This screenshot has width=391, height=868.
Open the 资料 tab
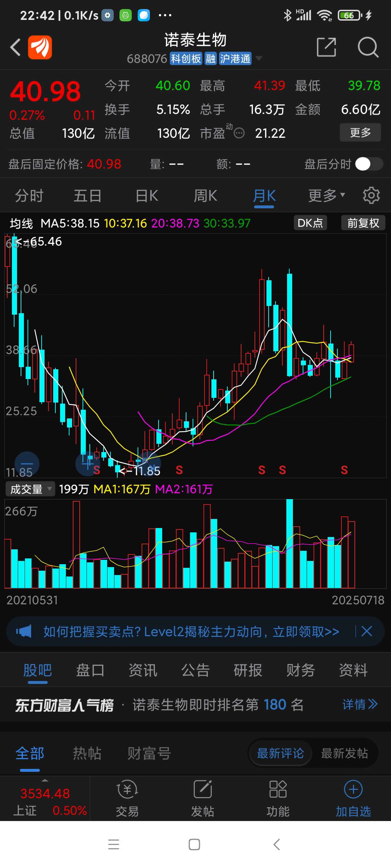[x=353, y=670]
